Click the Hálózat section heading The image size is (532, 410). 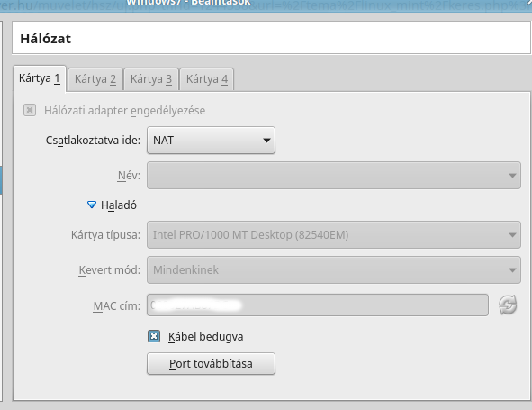coord(46,39)
